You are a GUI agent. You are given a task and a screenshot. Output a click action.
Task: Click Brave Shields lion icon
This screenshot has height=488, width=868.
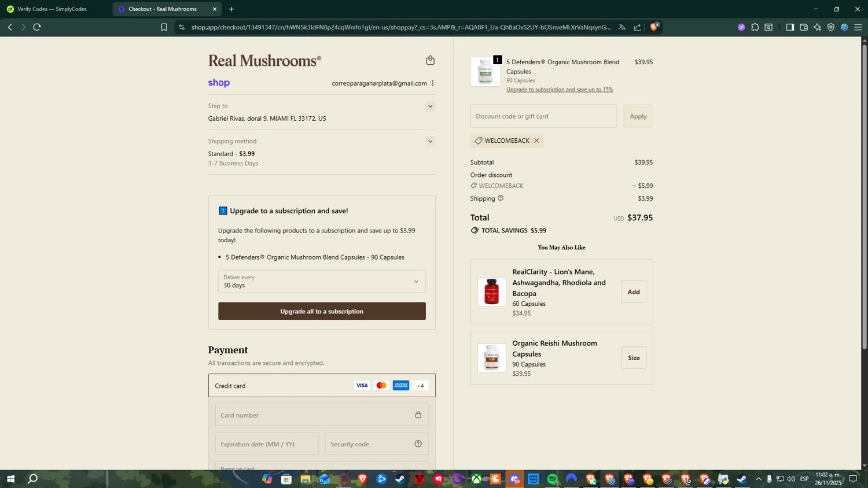[x=654, y=27]
